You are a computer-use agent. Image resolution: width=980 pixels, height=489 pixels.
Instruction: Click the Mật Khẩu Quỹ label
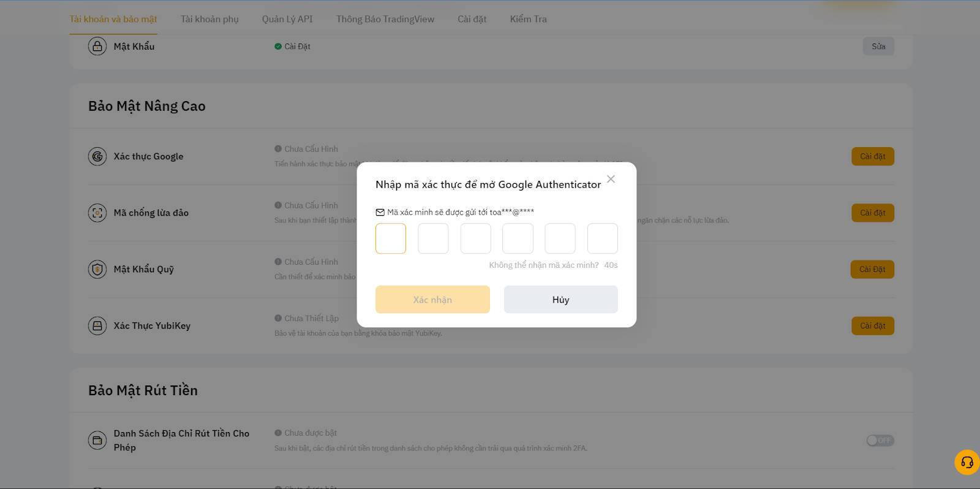point(144,269)
